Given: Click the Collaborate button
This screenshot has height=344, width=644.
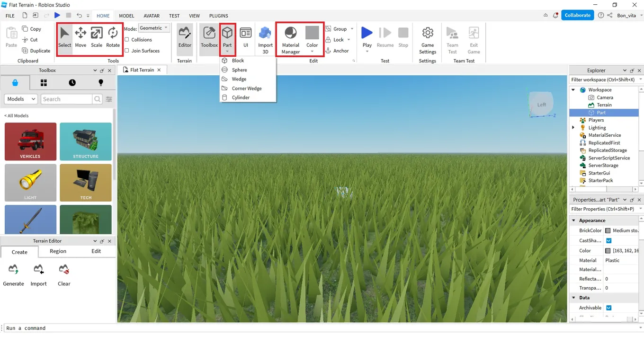Looking at the screenshot, I should click(578, 15).
